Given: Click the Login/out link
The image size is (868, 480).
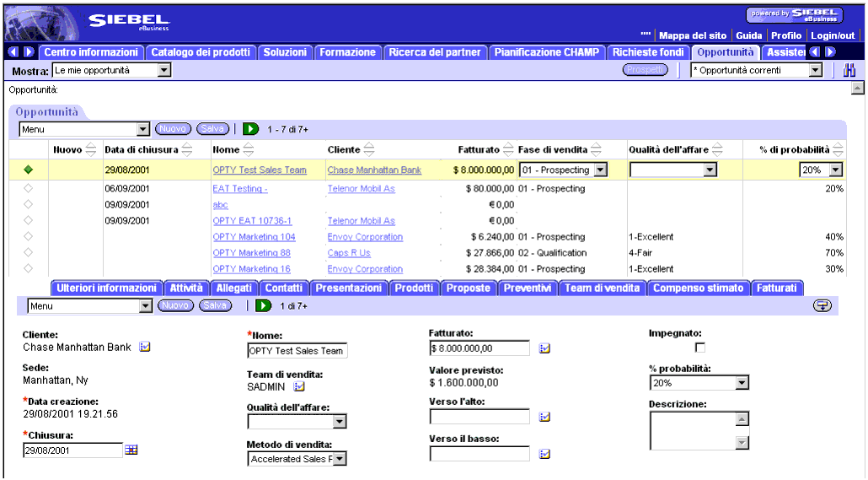Looking at the screenshot, I should click(833, 35).
